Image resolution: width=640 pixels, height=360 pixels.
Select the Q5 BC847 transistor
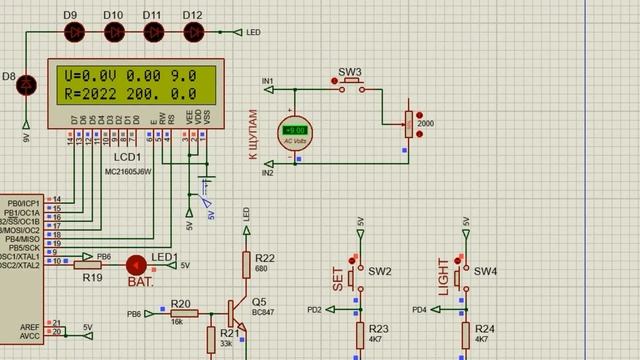[238, 313]
